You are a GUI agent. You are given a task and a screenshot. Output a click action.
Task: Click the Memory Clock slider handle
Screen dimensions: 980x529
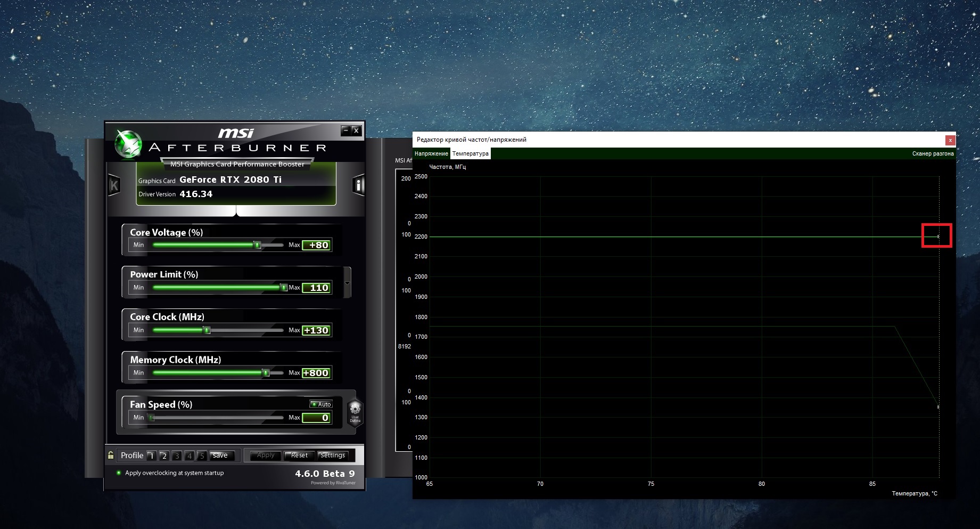[266, 373]
